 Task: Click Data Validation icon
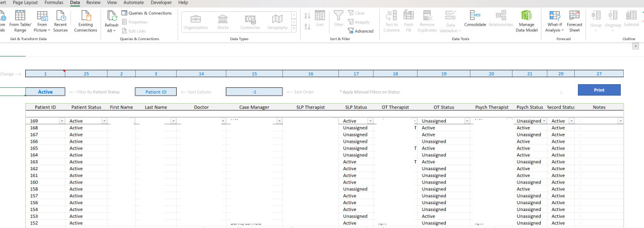coord(450,16)
